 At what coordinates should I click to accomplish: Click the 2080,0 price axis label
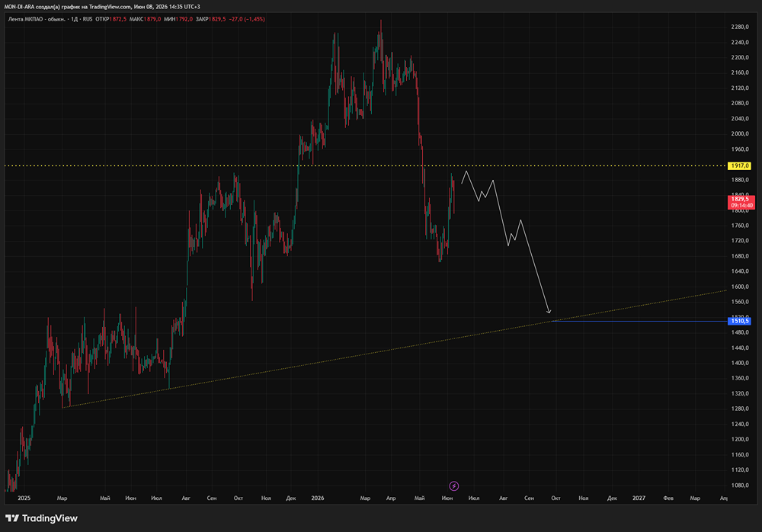[x=740, y=103]
